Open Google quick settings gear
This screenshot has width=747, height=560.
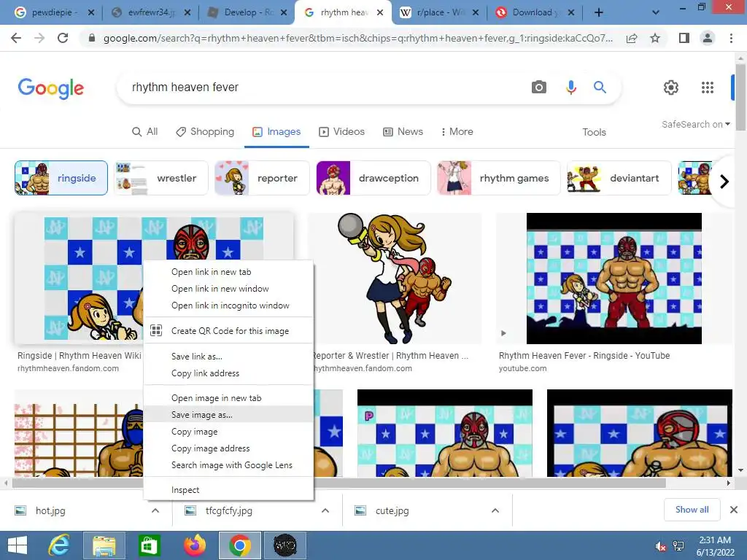click(671, 87)
